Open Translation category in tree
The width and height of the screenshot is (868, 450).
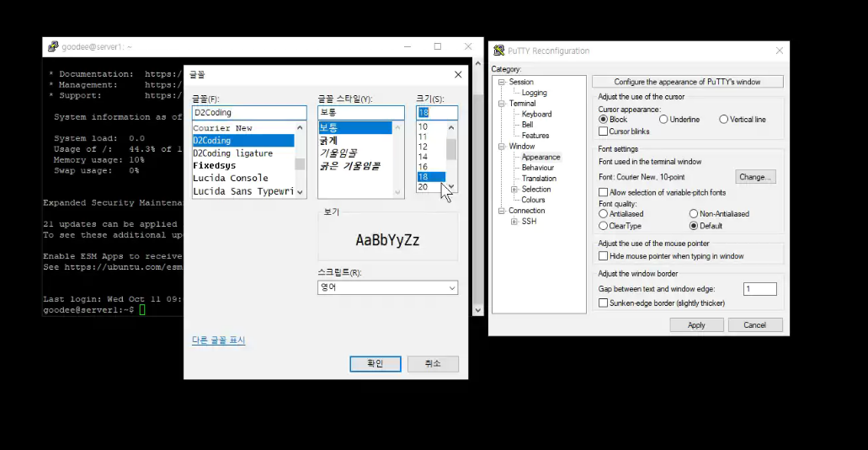(539, 179)
